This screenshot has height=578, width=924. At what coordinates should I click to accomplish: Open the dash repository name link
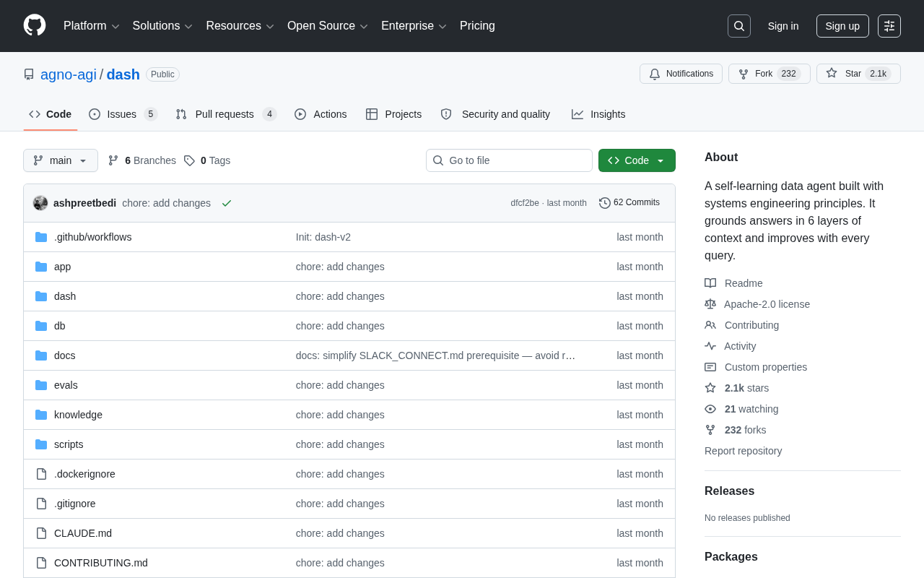(123, 74)
